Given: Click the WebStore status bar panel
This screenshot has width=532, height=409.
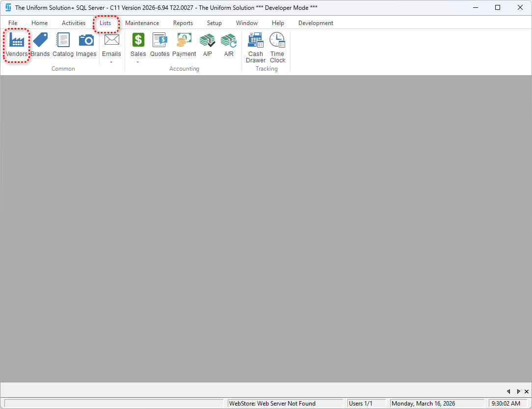Looking at the screenshot, I should coord(286,404).
